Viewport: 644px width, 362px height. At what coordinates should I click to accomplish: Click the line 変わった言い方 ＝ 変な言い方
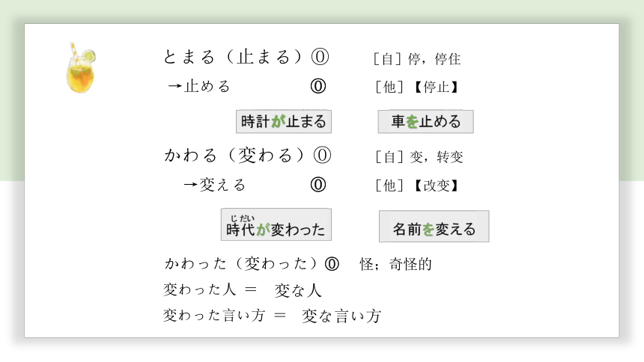coord(272,316)
